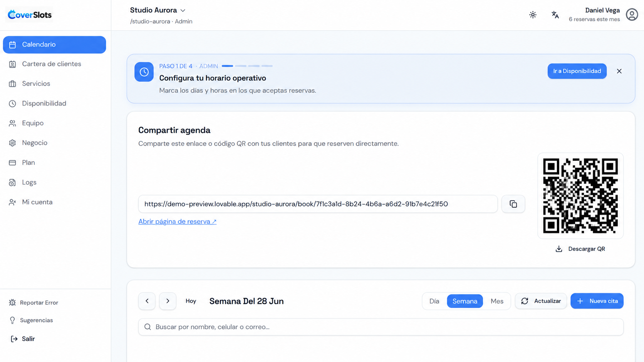The image size is (644, 362).
Task: Jump to Hoy
Action: coord(191,301)
